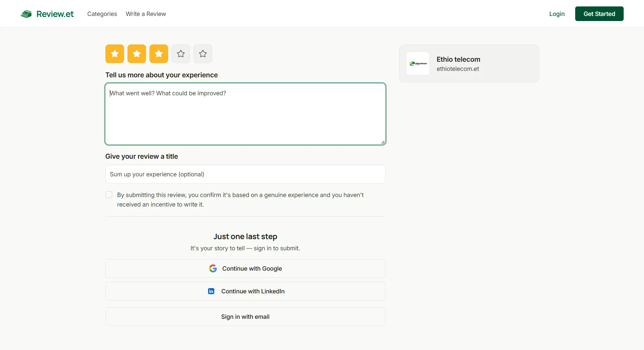The width and height of the screenshot is (644, 350).
Task: Click the confirmation text beside the checkbox
Action: [x=240, y=200]
